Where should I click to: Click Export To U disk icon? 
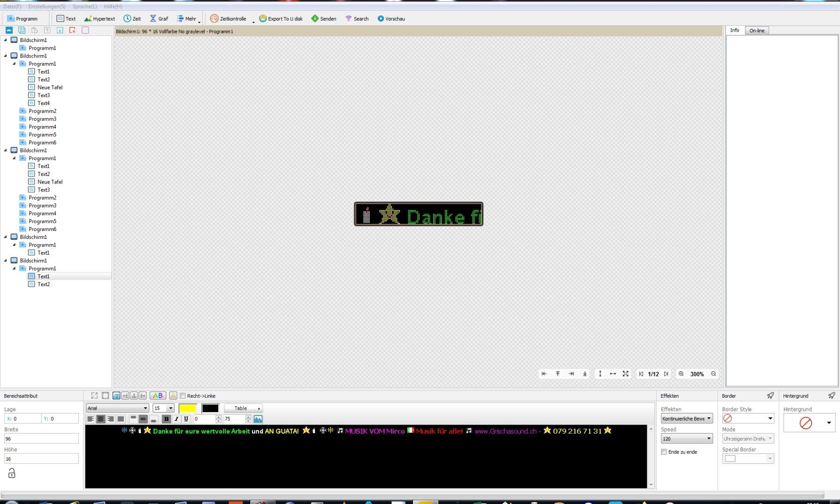(x=263, y=19)
